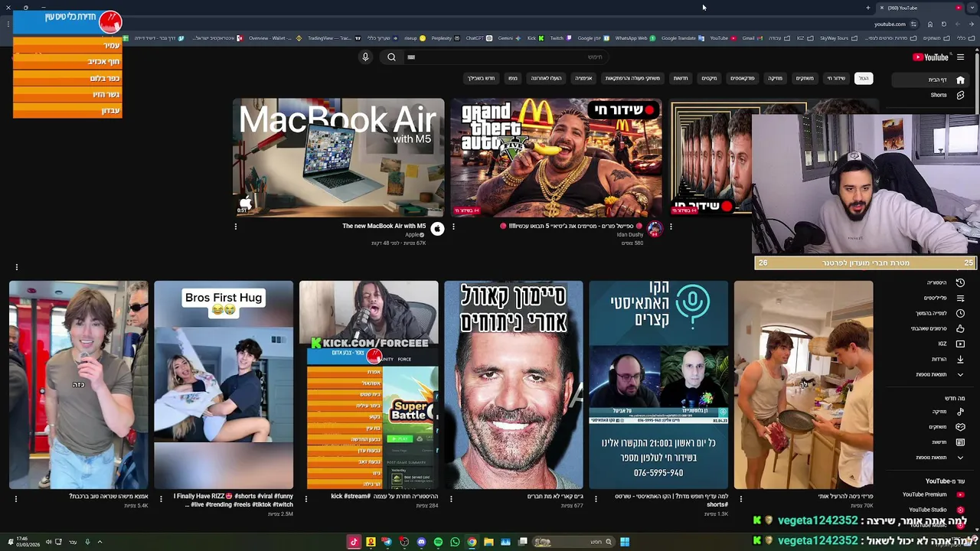
Task: Select the 'מיקסים' (Mixes) filter chip
Action: [710, 78]
